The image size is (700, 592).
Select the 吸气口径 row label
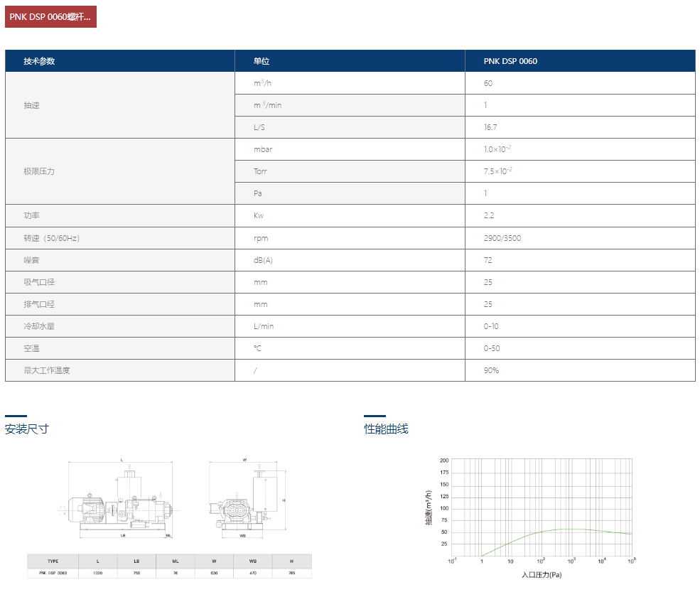tap(39, 282)
